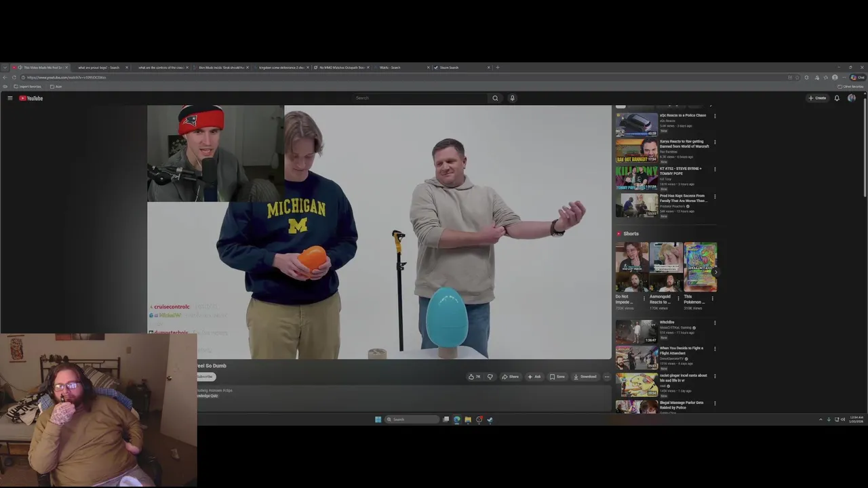Click 'When You Decide to Fight' title
Viewport: 868px width, 488px height.
[x=682, y=350]
